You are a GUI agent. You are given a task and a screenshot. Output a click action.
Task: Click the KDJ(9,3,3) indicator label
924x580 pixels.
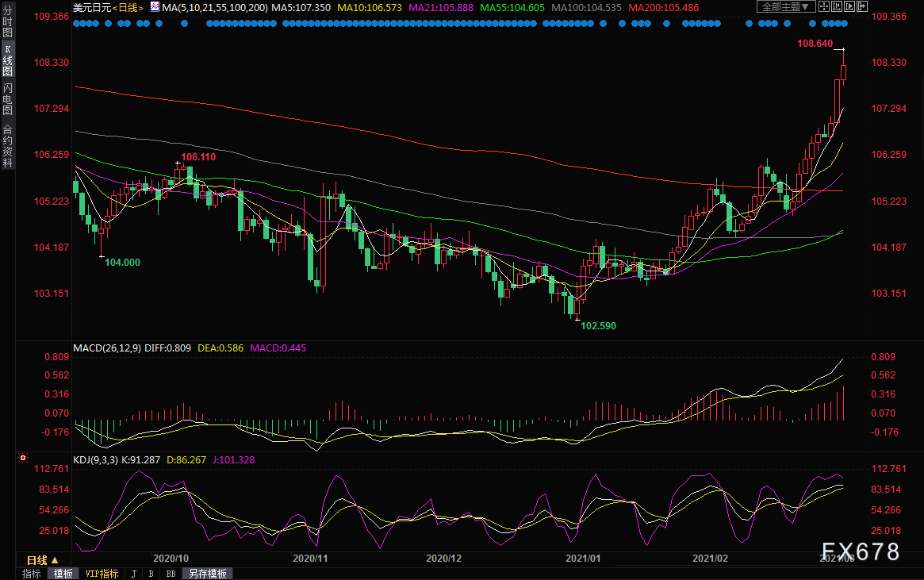(95, 459)
